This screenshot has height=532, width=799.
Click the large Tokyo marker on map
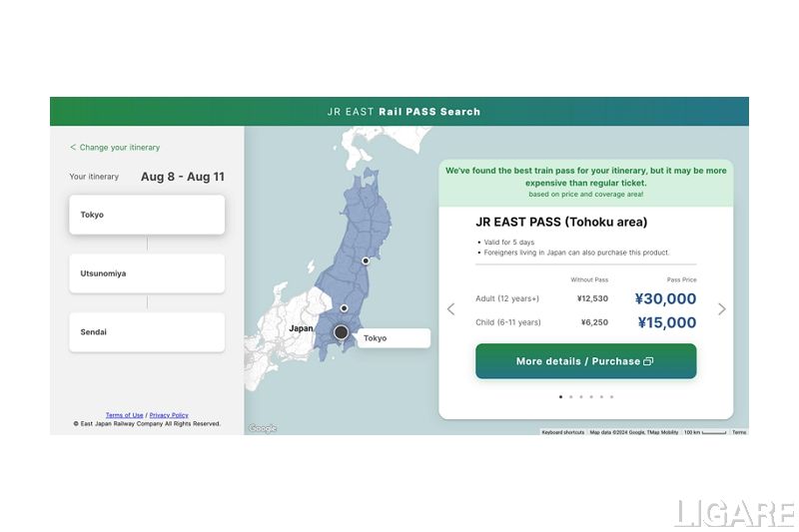[342, 332]
